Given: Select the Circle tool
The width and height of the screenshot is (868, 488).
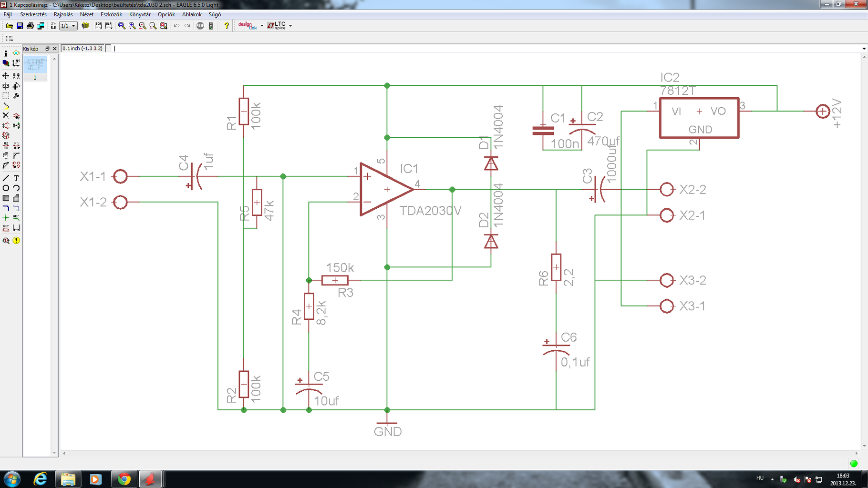Looking at the screenshot, I should (6, 188).
